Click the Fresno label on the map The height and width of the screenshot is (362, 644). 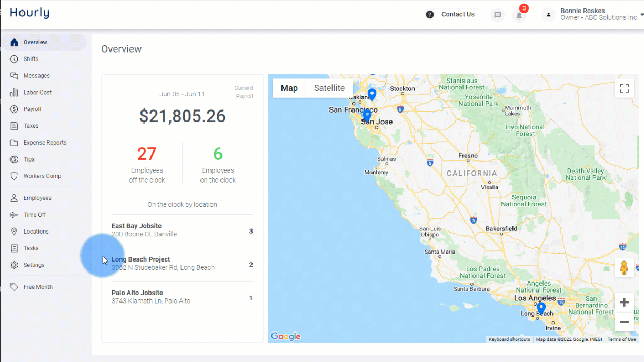(x=468, y=156)
